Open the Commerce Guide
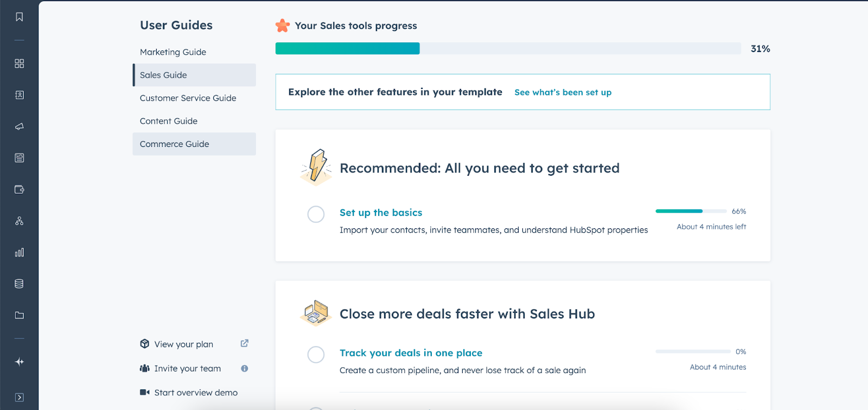The height and width of the screenshot is (410, 868). (174, 144)
